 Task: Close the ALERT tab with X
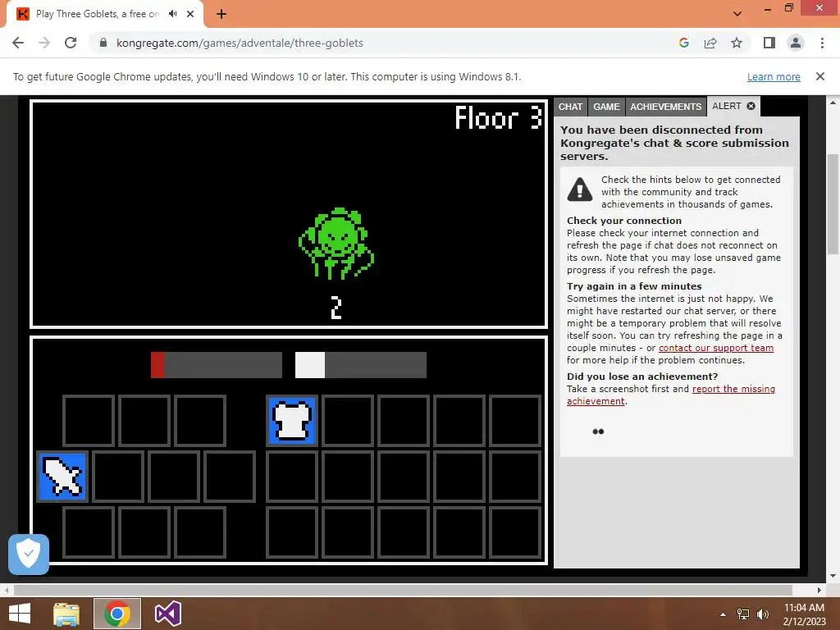[x=751, y=106]
